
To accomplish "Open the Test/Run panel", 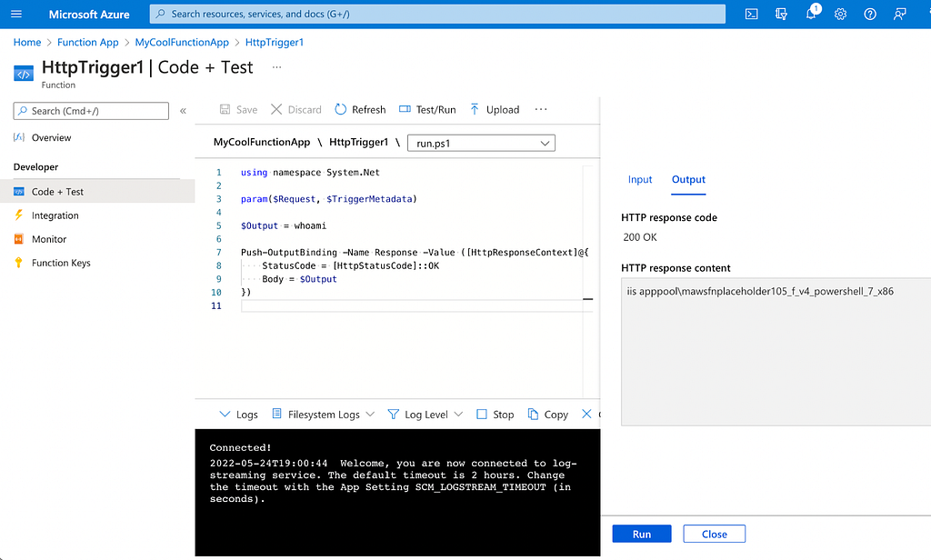I will tap(427, 109).
